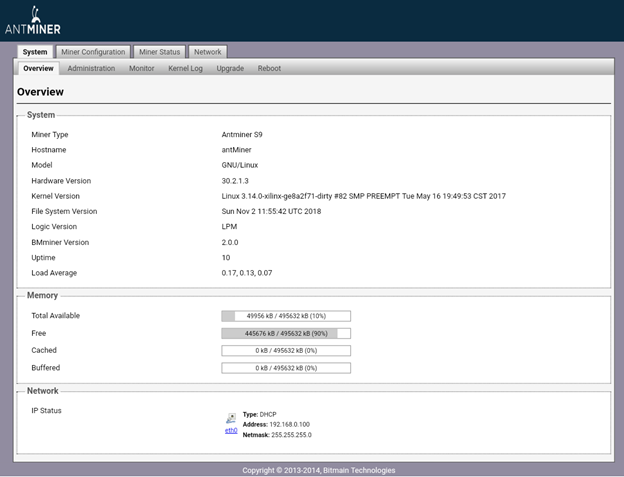Open the Monitor sub-tab

point(142,68)
